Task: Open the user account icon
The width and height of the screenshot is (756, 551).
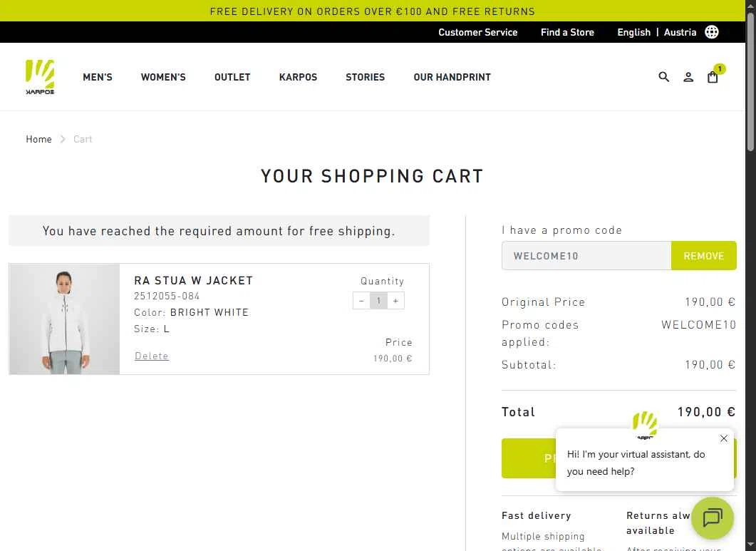Action: point(688,77)
